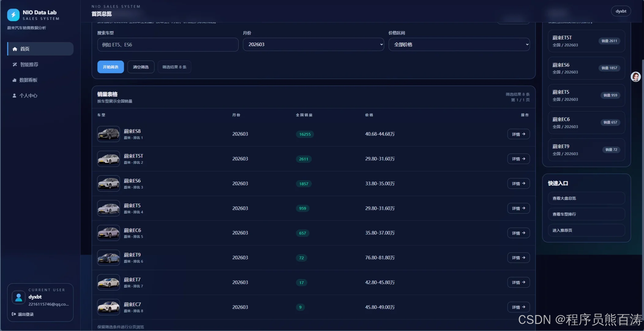Click the 清空筛选 button
The height and width of the screenshot is (331, 644).
[x=141, y=67]
